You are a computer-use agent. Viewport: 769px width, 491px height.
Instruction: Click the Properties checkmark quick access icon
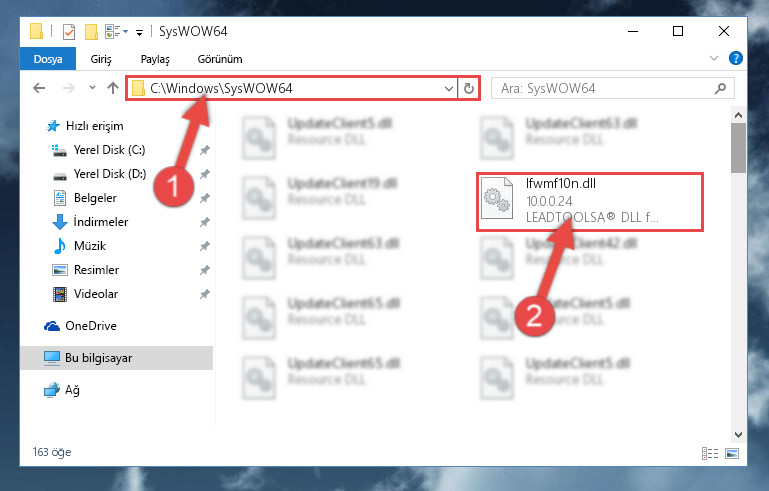69,32
